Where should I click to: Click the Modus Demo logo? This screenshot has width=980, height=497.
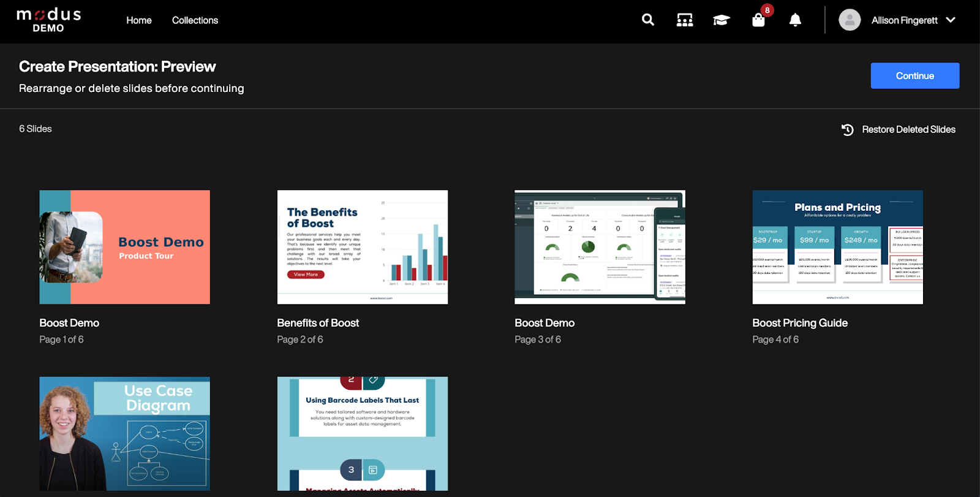tap(49, 20)
